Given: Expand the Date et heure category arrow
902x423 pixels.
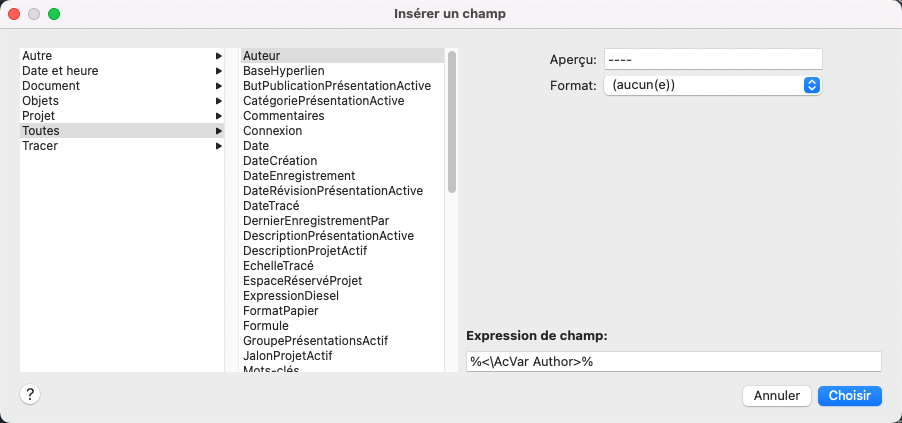Looking at the screenshot, I should (218, 71).
